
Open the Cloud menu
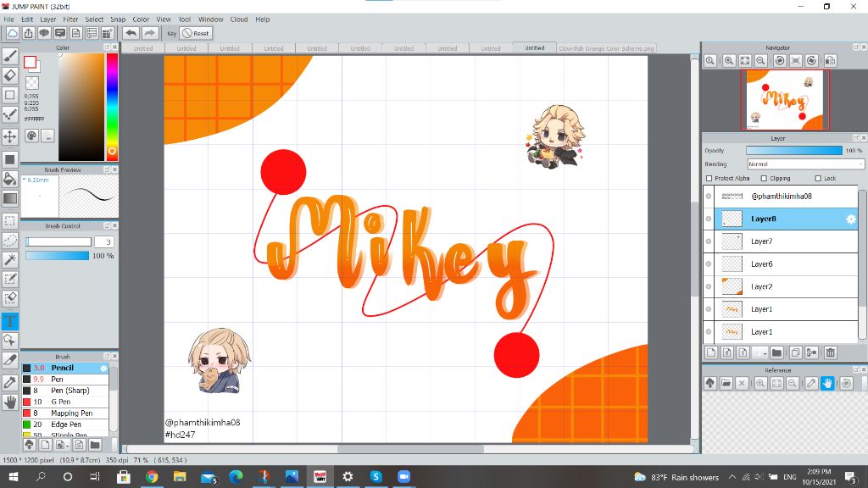click(x=239, y=19)
